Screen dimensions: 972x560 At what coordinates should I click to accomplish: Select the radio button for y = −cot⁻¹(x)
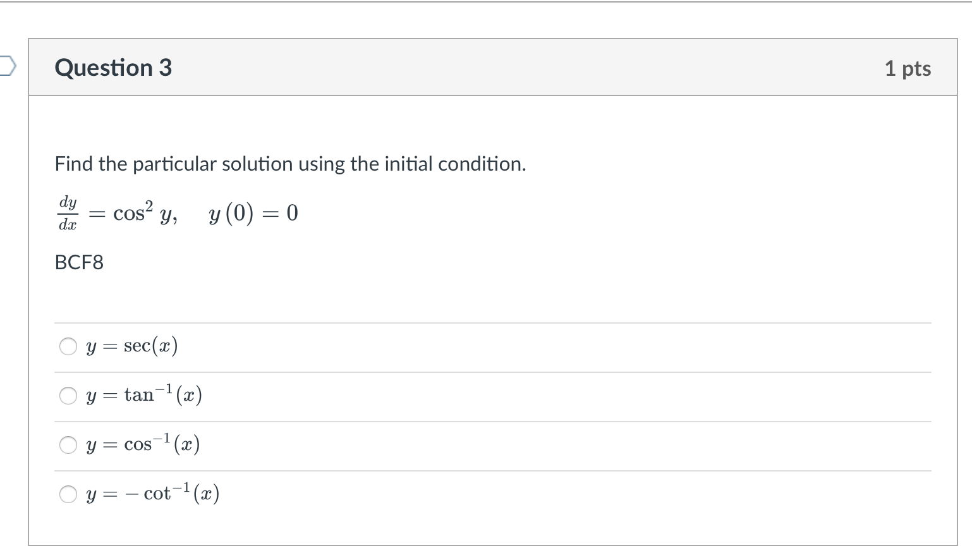click(68, 494)
